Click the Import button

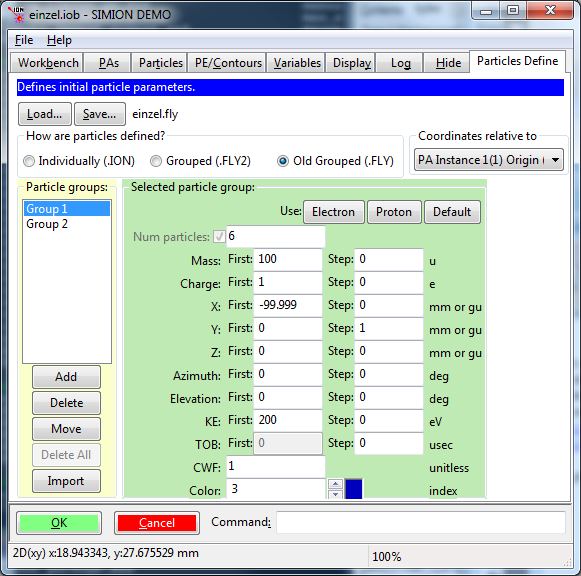click(66, 481)
